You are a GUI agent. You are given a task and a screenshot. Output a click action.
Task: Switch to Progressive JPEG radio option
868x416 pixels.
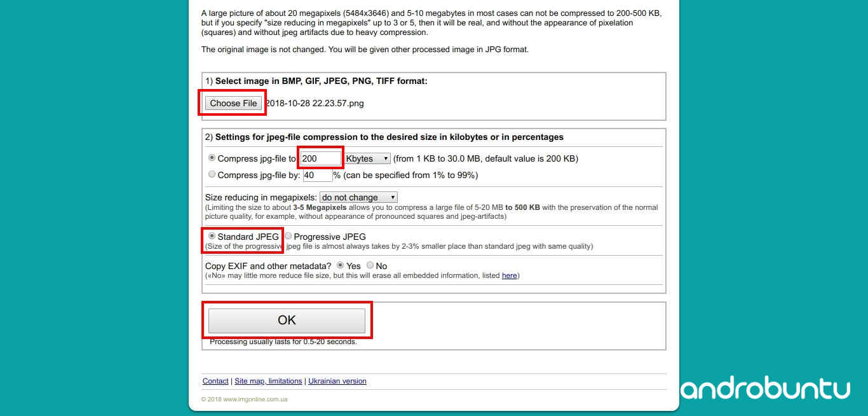point(288,236)
